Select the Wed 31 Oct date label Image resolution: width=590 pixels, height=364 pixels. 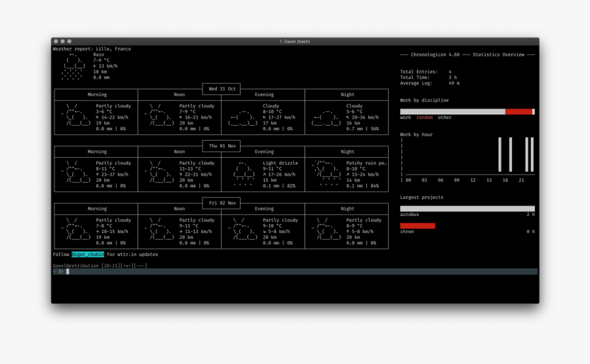[x=222, y=89]
